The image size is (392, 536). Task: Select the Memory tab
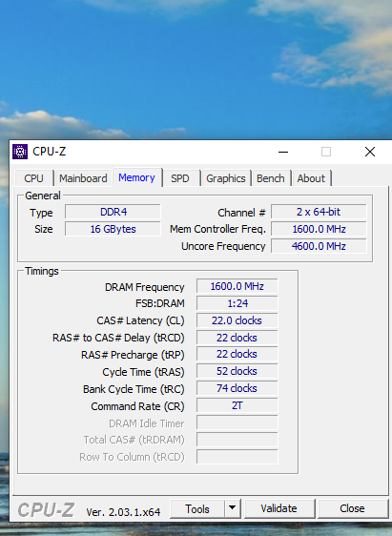136,177
